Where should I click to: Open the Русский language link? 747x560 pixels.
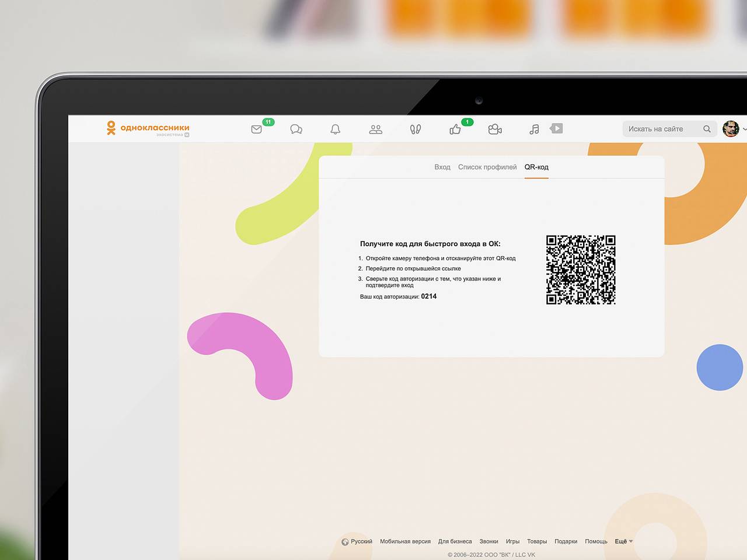361,541
